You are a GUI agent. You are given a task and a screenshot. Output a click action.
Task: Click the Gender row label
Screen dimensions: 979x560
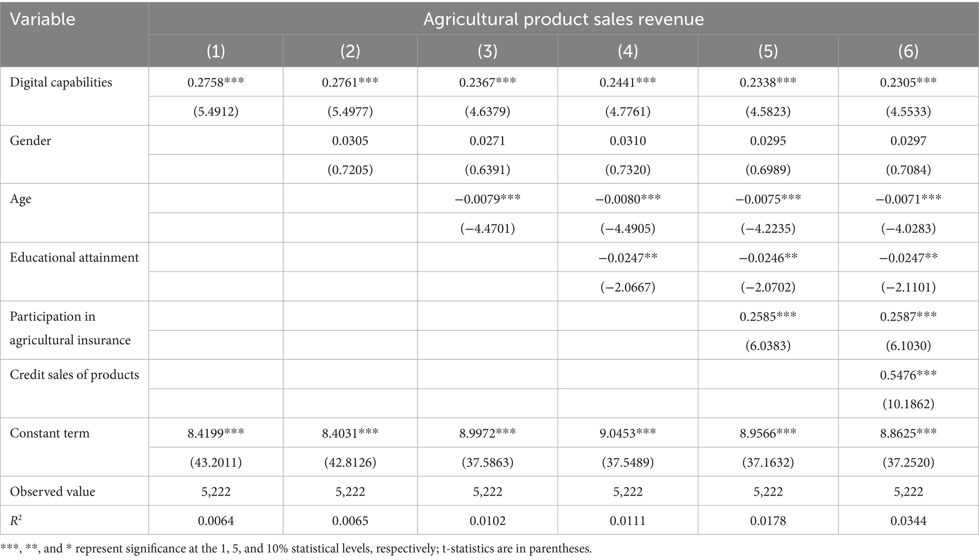(30, 141)
